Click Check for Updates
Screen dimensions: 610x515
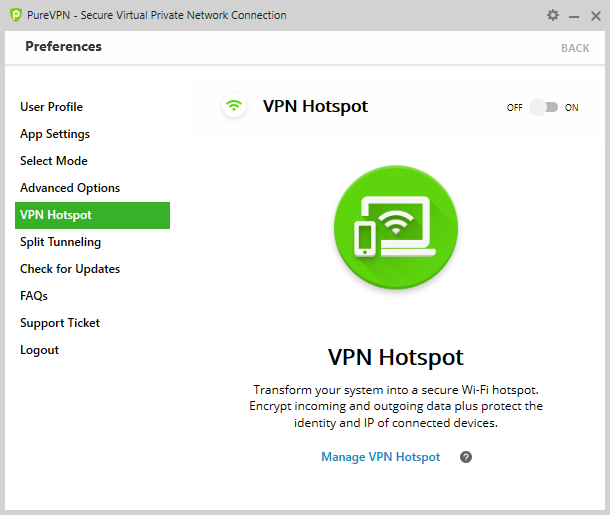tap(70, 269)
